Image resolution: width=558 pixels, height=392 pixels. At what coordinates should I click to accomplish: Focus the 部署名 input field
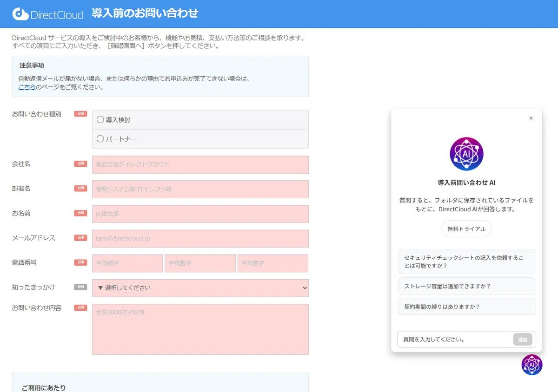click(200, 189)
